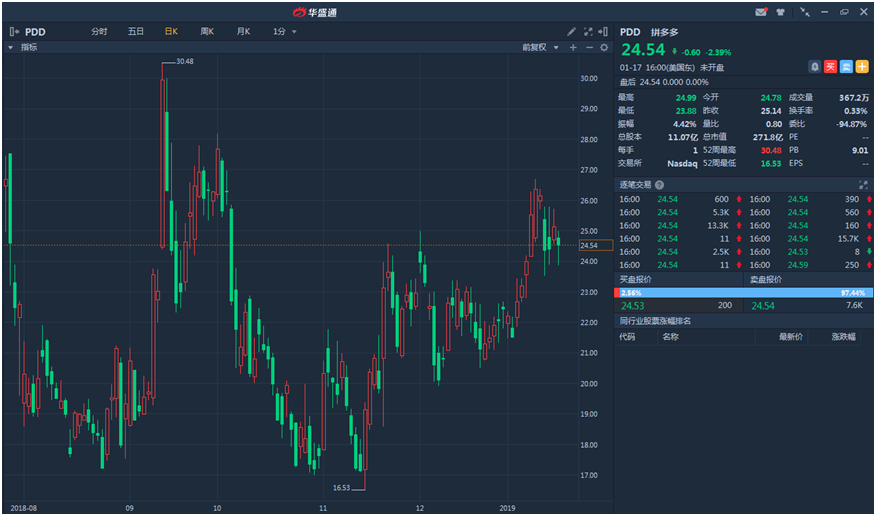
Task: Toggle the left panel beside PDD title
Action: pyautogui.click(x=14, y=32)
